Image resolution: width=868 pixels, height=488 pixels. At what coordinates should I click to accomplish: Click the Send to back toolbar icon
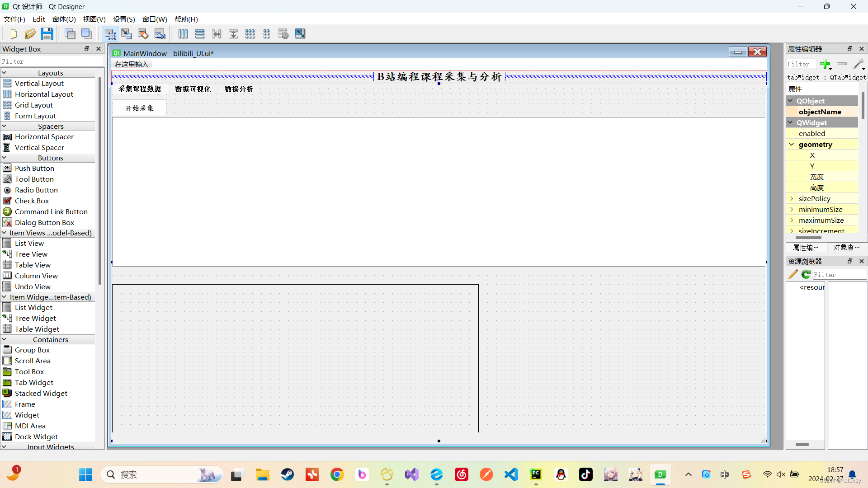70,34
